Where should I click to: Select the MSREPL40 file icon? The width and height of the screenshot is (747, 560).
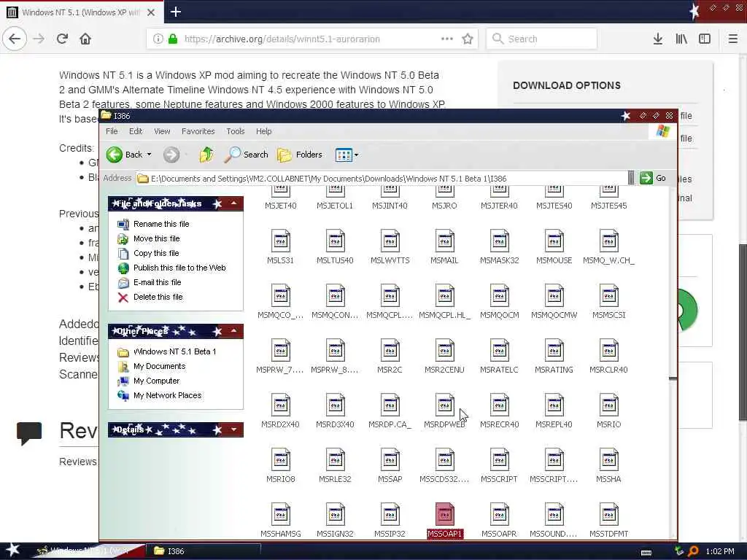pyautogui.click(x=554, y=405)
